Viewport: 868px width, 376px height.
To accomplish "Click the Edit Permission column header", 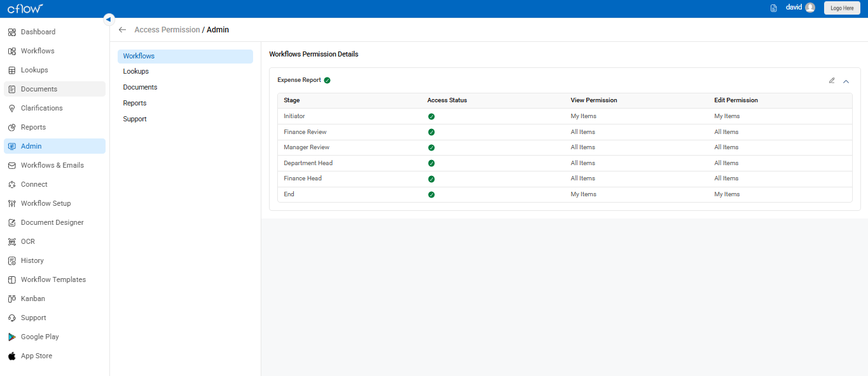I will (x=736, y=100).
